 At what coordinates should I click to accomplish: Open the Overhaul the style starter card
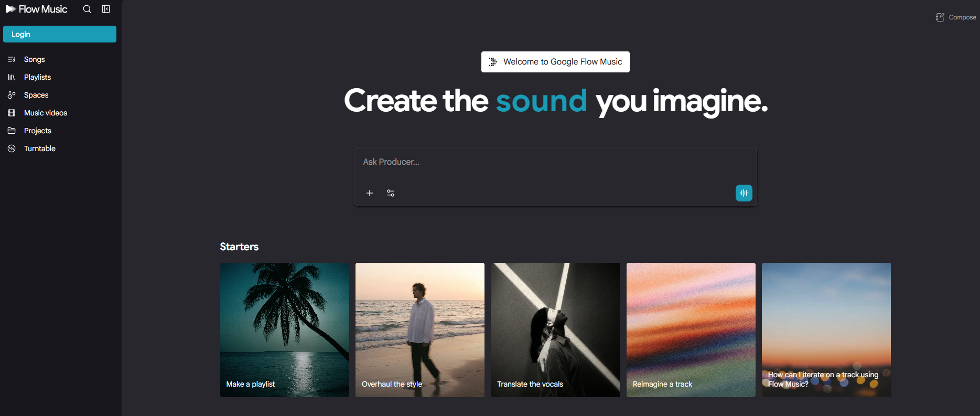point(420,330)
